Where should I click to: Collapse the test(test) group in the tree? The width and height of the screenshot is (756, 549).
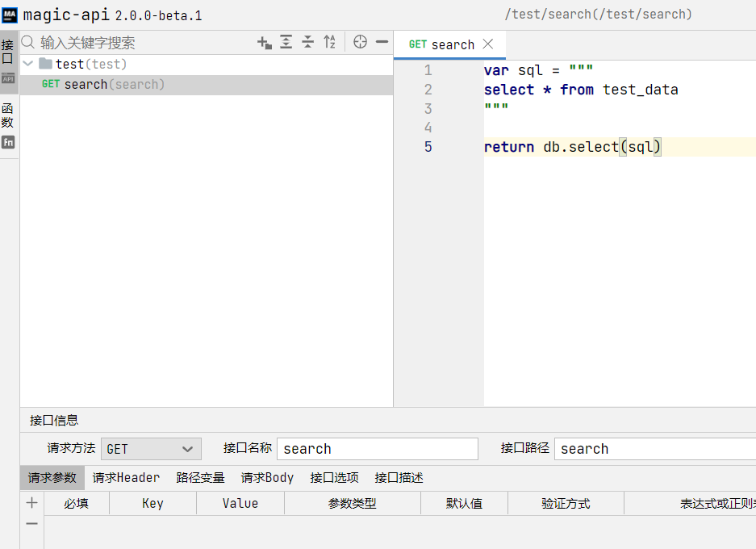(x=29, y=64)
